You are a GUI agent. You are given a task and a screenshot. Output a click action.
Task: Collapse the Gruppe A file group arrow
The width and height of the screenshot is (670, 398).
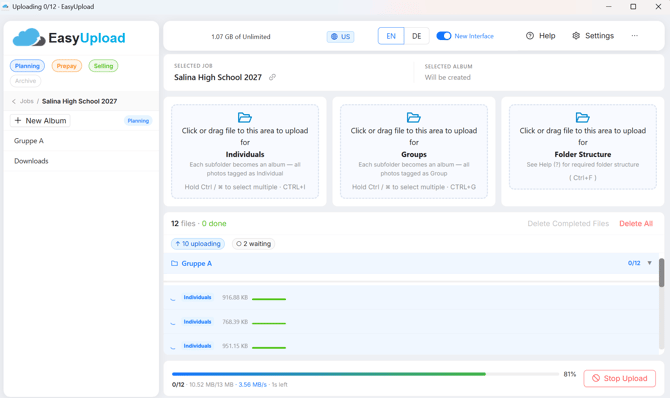(649, 263)
